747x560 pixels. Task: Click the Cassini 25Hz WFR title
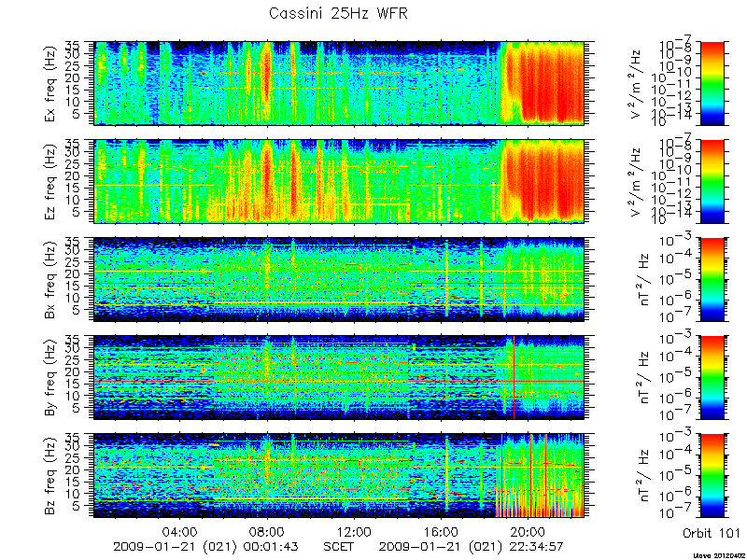pyautogui.click(x=338, y=13)
